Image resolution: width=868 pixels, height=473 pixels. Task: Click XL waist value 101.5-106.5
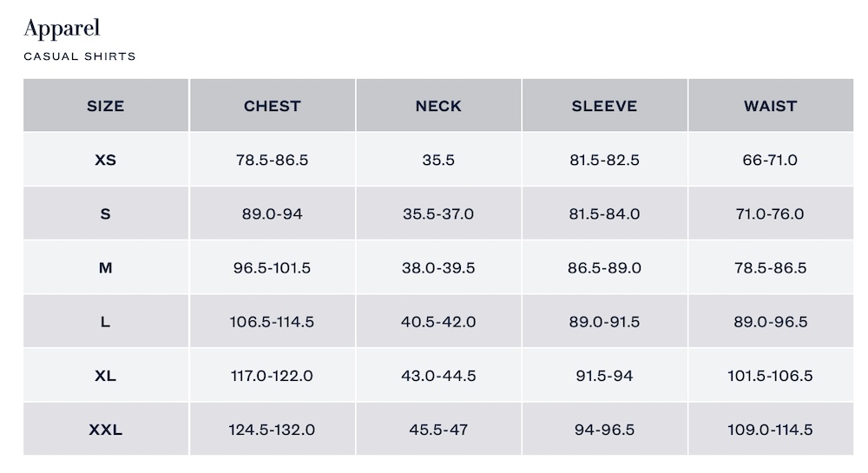pyautogui.click(x=770, y=376)
